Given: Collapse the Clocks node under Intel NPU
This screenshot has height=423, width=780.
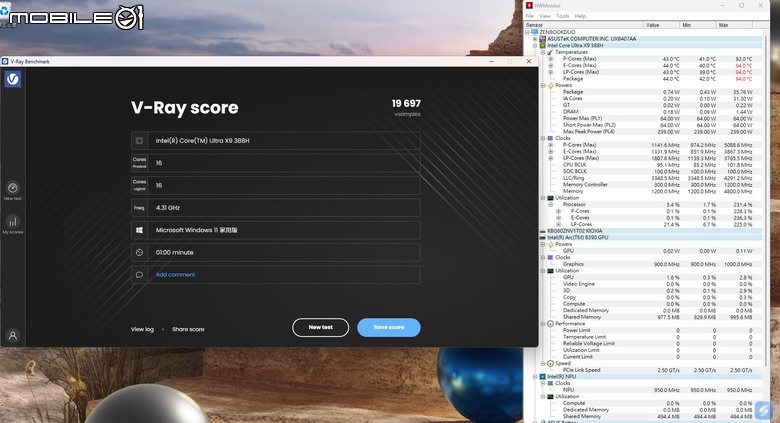Looking at the screenshot, I should click(x=543, y=383).
